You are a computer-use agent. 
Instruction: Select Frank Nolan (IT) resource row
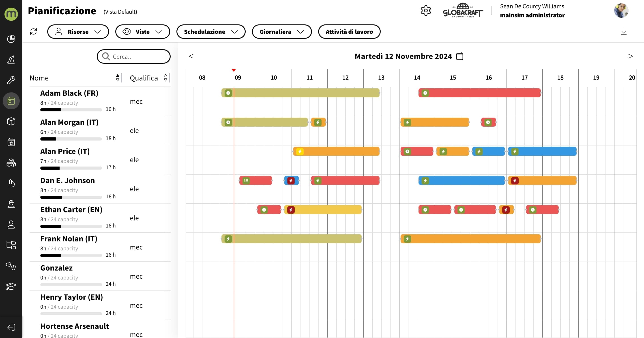(100, 247)
